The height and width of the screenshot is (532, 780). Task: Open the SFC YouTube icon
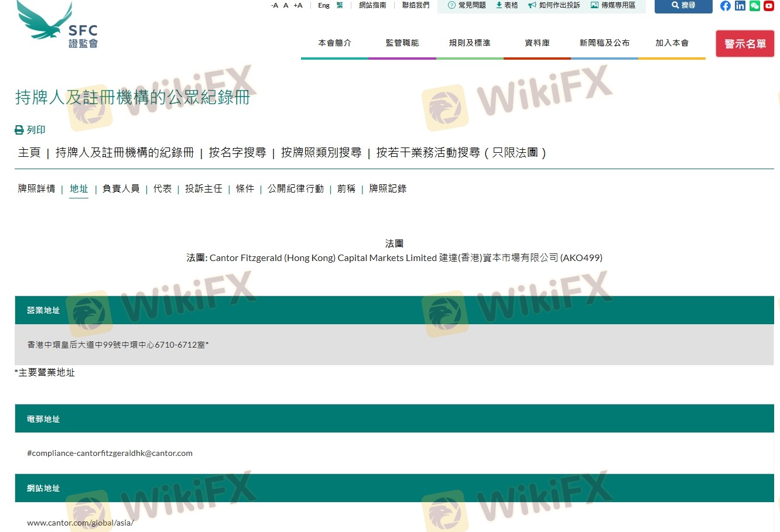(x=769, y=6)
